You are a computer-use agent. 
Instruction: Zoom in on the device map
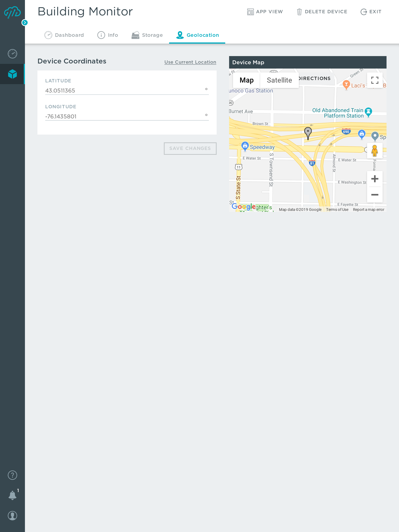[374, 179]
